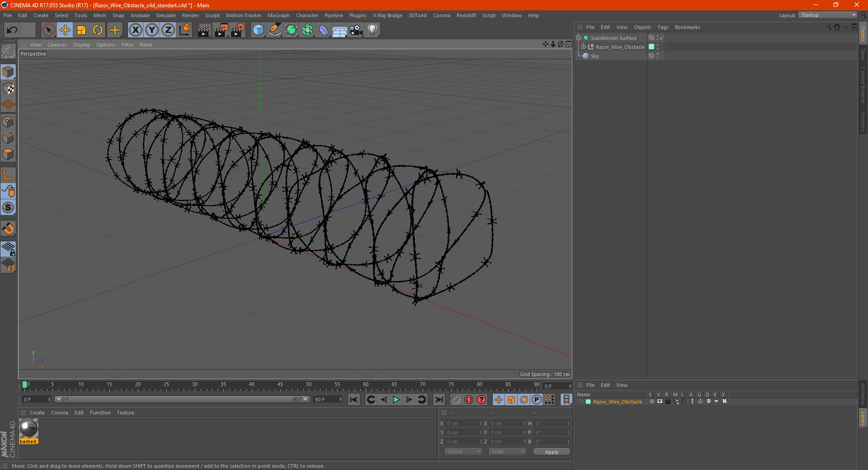868x470 pixels.
Task: Open the Render menu
Action: (190, 15)
